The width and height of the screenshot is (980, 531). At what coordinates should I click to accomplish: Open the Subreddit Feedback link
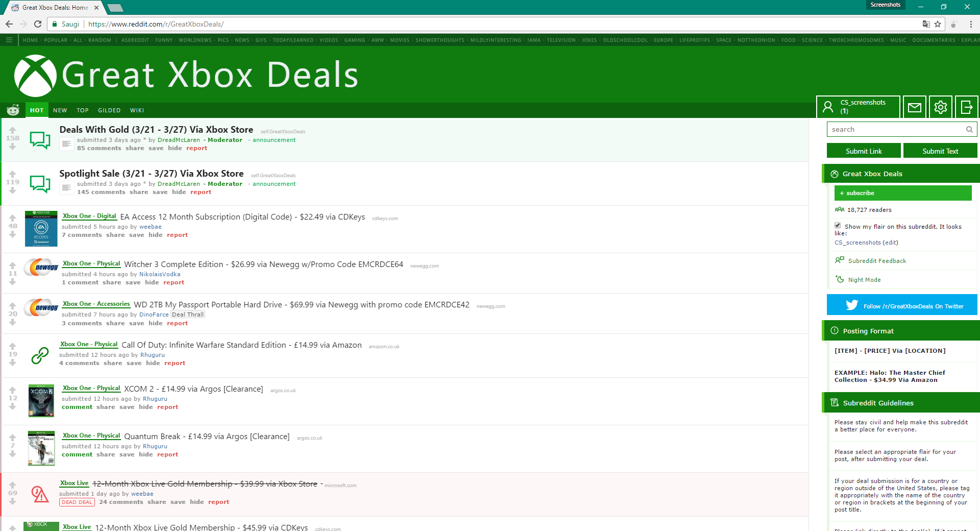(876, 261)
